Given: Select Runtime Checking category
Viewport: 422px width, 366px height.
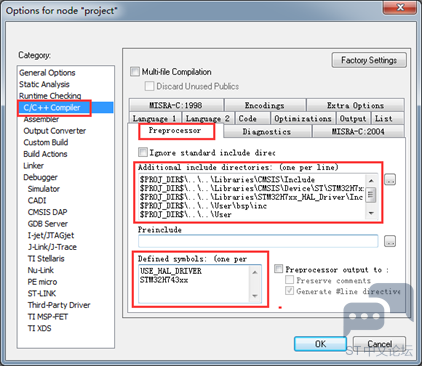Looking at the screenshot, I should click(50, 96).
